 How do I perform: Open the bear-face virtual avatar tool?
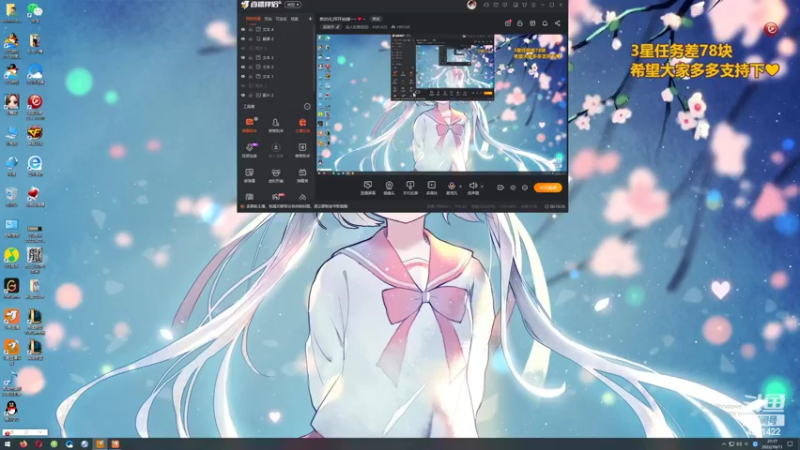click(x=276, y=176)
